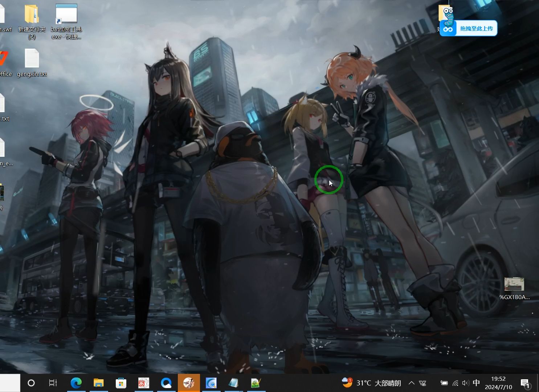The height and width of the screenshot is (392, 539).
Task: Open Microsoft Store from the taskbar
Action: (x=121, y=383)
